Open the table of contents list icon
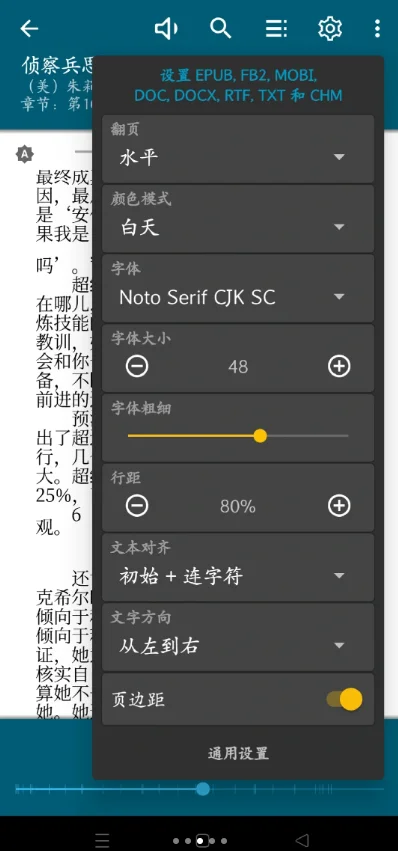 276,28
